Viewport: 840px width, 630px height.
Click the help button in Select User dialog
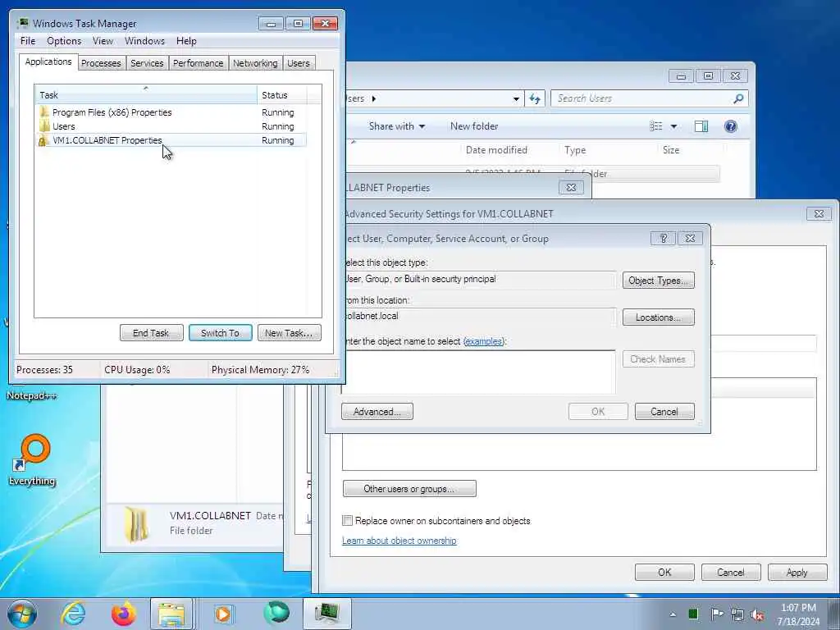point(663,239)
